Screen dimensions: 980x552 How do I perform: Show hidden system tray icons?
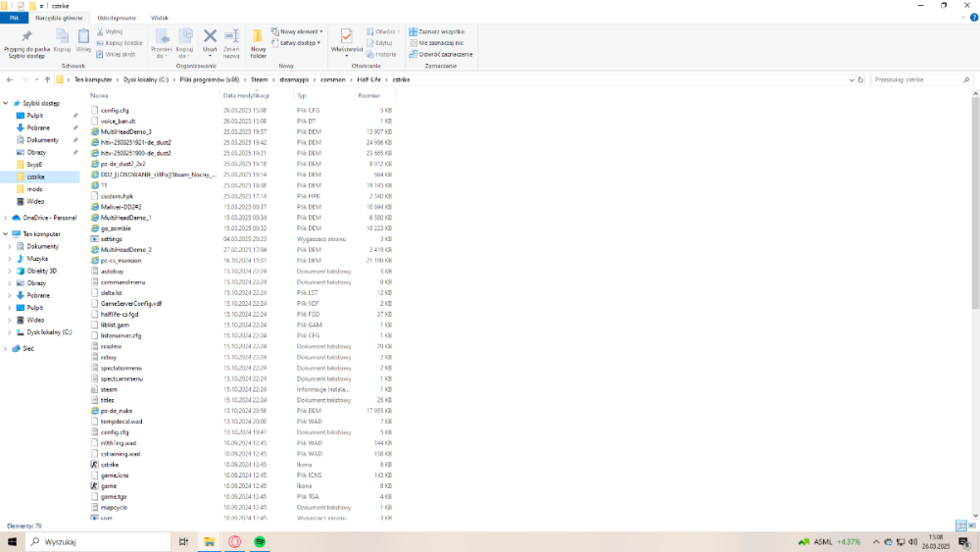click(x=875, y=541)
